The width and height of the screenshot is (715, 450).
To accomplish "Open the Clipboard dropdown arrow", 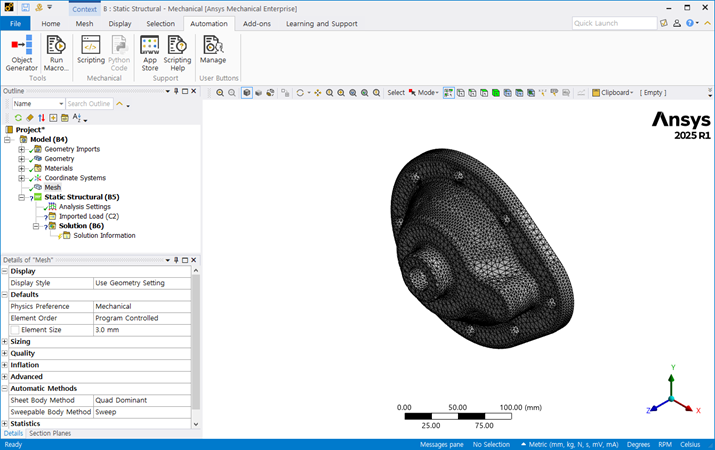I will (x=632, y=93).
